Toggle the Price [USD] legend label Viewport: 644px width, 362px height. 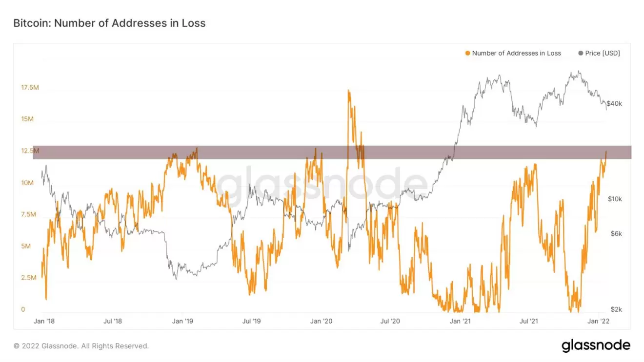pyautogui.click(x=603, y=53)
